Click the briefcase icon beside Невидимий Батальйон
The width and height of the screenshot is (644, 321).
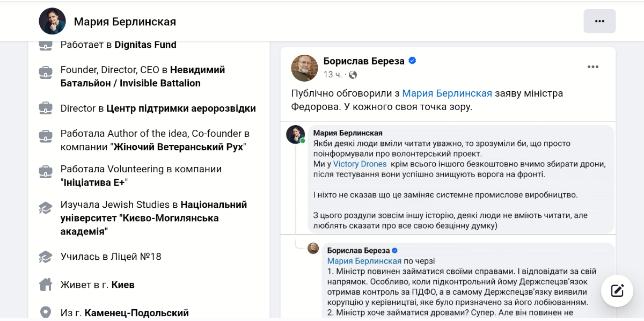click(x=46, y=72)
